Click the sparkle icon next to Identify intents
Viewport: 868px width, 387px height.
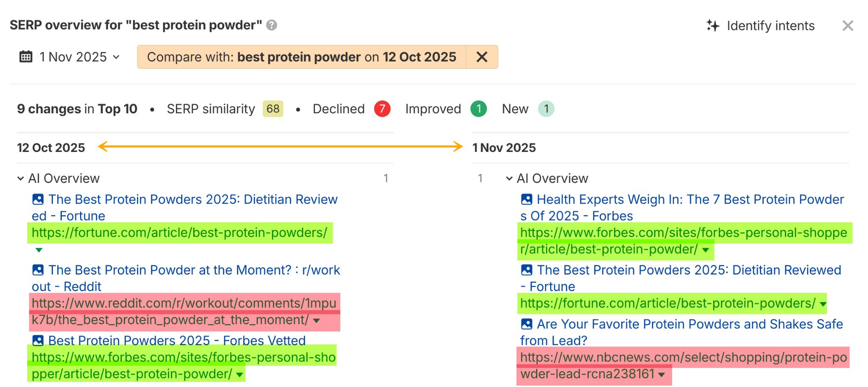tap(714, 25)
